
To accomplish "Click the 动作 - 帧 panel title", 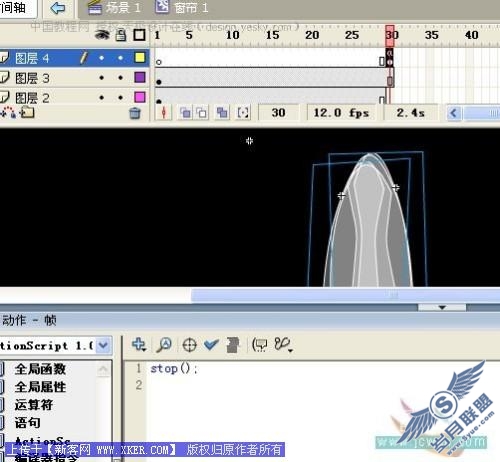I will coord(29,321).
